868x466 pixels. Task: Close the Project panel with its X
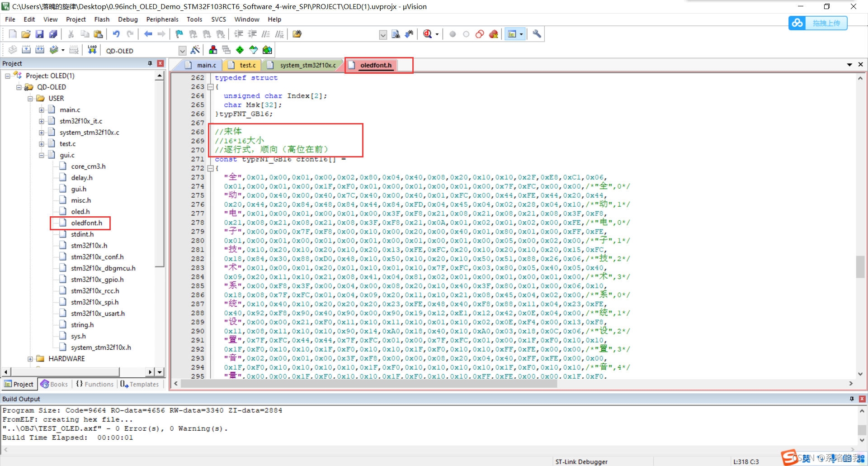pyautogui.click(x=160, y=63)
